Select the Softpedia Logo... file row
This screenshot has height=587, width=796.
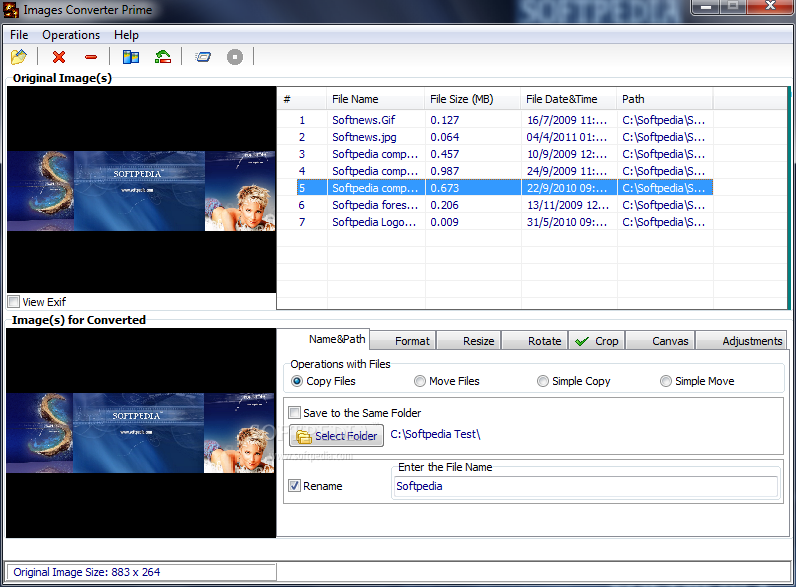495,222
